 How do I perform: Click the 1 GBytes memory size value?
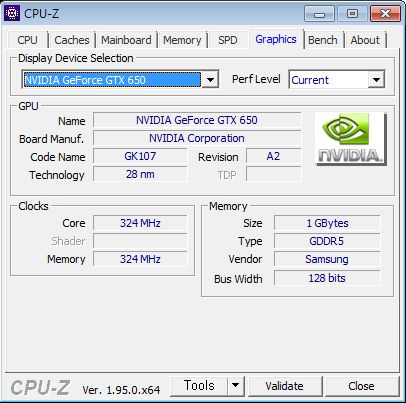327,223
